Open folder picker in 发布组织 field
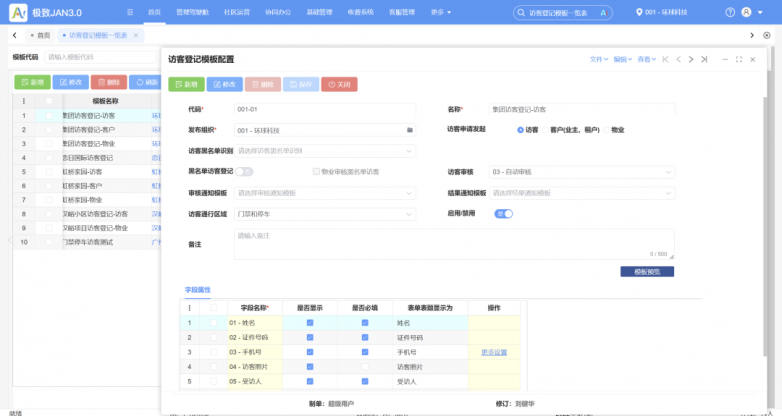782x416 pixels. (x=409, y=130)
